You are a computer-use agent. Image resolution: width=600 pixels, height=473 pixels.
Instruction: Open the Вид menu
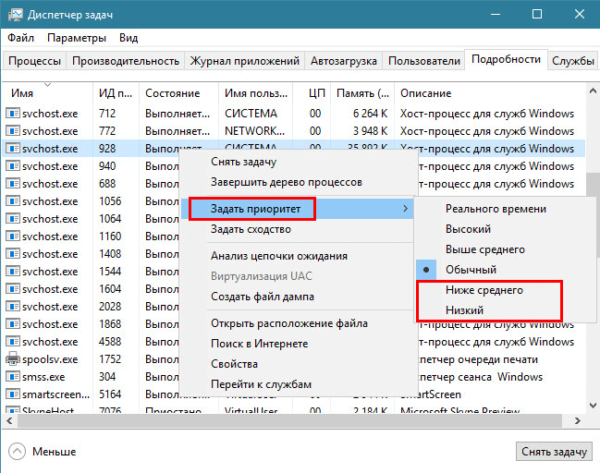click(x=128, y=38)
